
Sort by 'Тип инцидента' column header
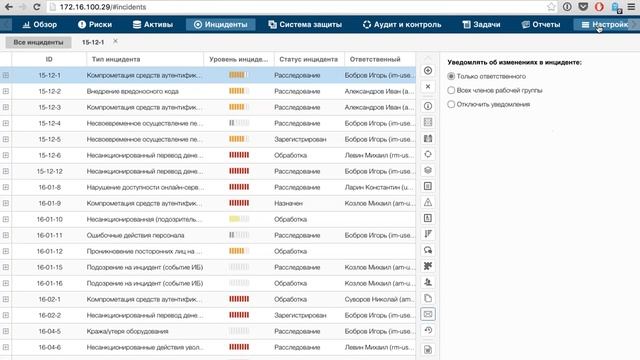[x=145, y=59]
